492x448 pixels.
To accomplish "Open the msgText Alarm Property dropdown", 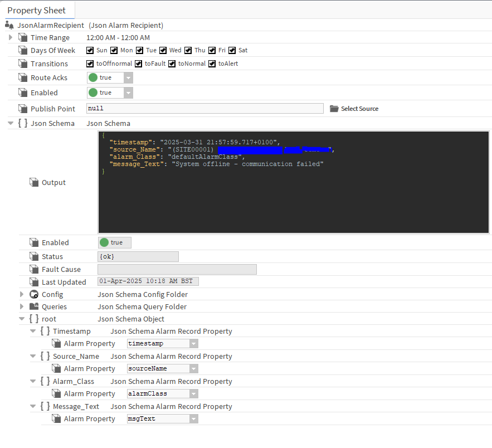I will (193, 419).
